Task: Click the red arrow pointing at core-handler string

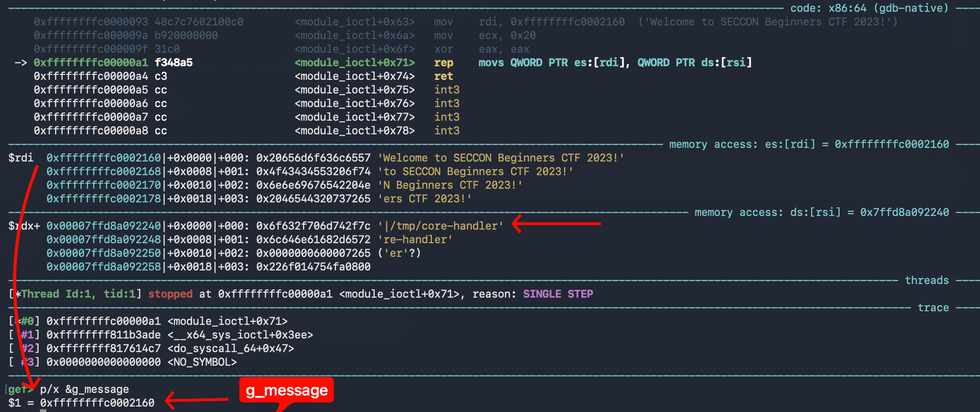Action: coord(556,223)
